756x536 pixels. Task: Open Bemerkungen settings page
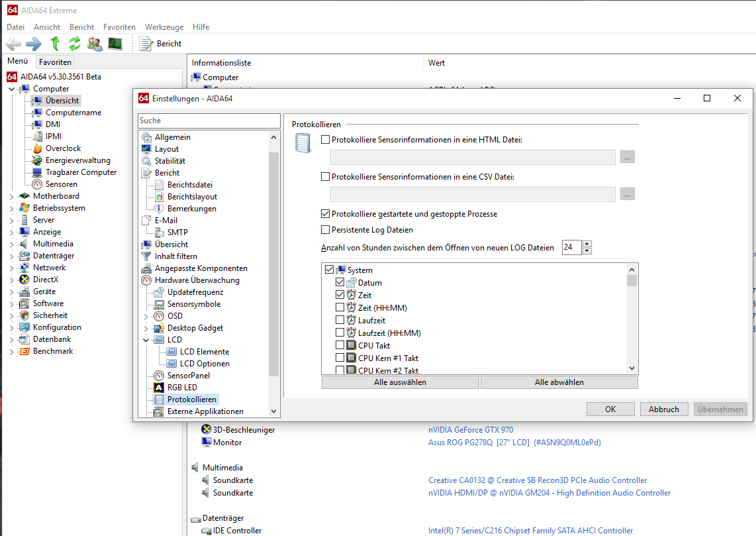click(191, 209)
